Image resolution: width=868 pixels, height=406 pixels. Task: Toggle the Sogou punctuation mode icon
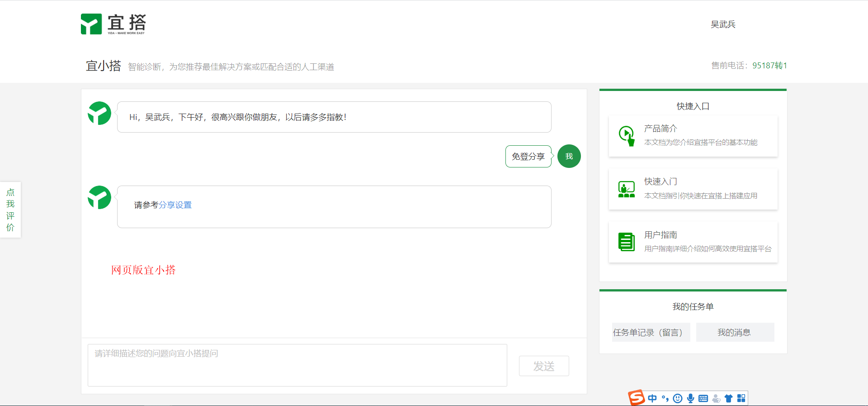tap(665, 398)
